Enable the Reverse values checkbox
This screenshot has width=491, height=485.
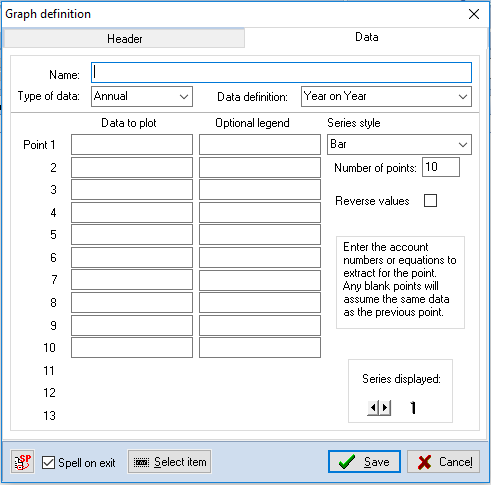[430, 201]
